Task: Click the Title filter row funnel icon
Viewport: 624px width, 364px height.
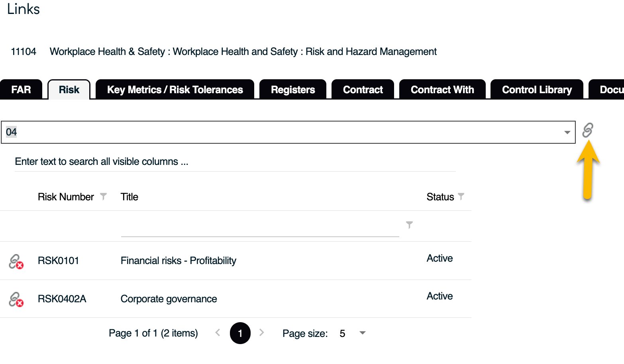Action: pyautogui.click(x=409, y=225)
